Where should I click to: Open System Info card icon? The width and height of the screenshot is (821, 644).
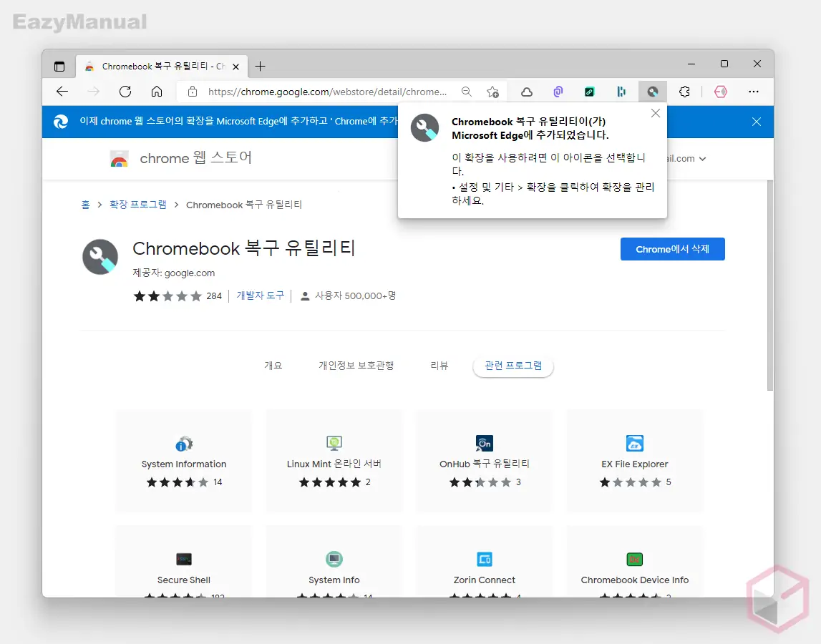coord(334,559)
